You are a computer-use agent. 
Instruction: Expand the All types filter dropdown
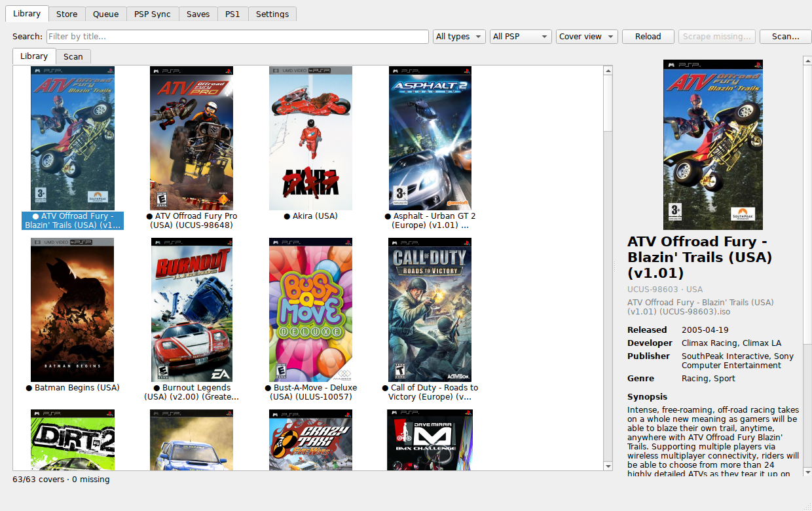(459, 37)
